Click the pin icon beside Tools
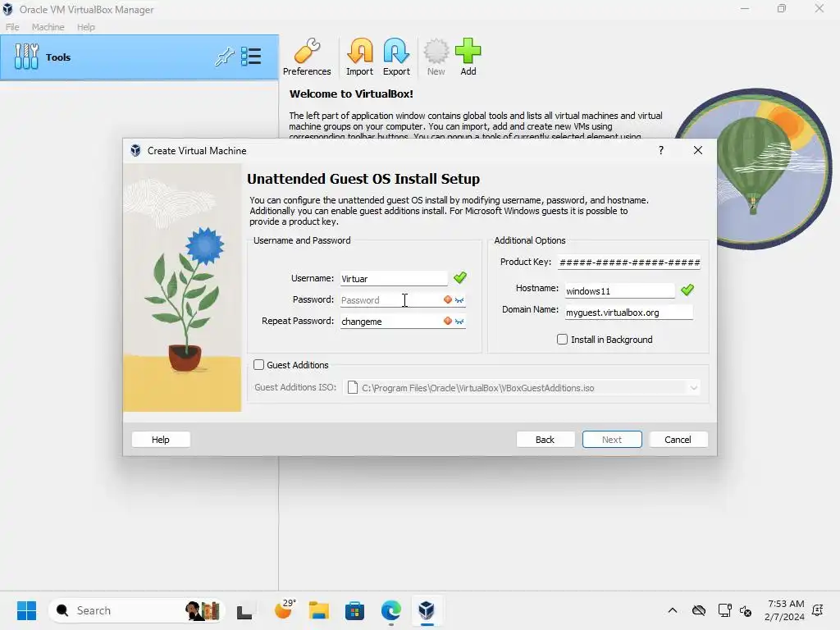Viewport: 840px width, 630px height. point(225,57)
